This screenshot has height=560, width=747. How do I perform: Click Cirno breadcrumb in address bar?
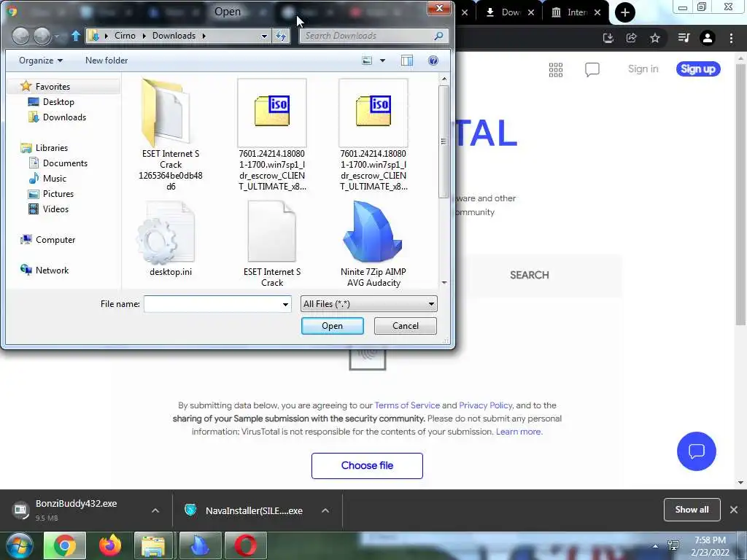point(125,36)
